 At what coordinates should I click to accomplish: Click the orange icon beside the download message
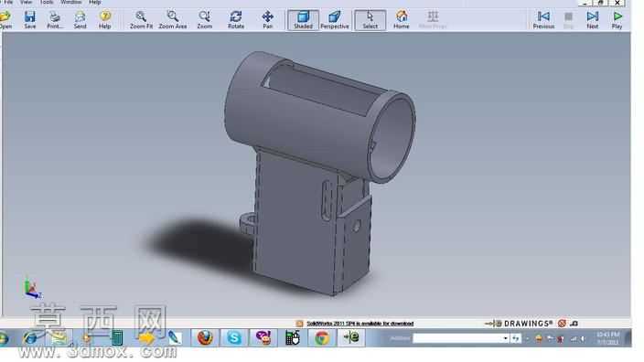(299, 324)
